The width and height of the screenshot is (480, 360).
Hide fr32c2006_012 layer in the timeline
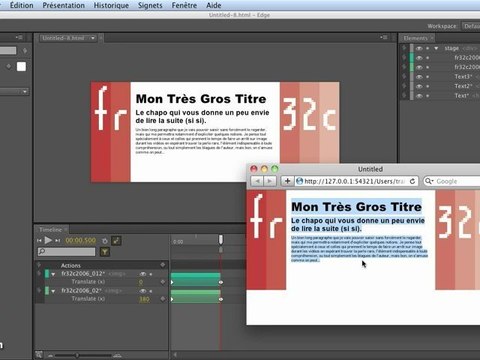pyautogui.click(x=143, y=274)
